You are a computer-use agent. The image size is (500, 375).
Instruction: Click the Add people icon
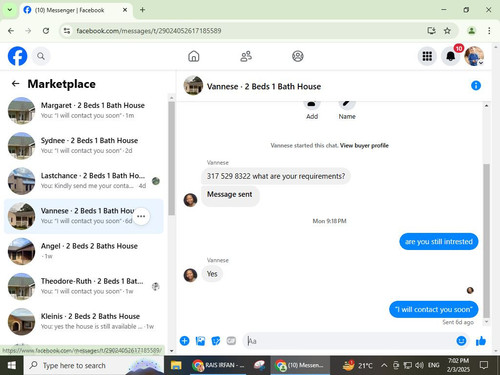click(x=312, y=105)
